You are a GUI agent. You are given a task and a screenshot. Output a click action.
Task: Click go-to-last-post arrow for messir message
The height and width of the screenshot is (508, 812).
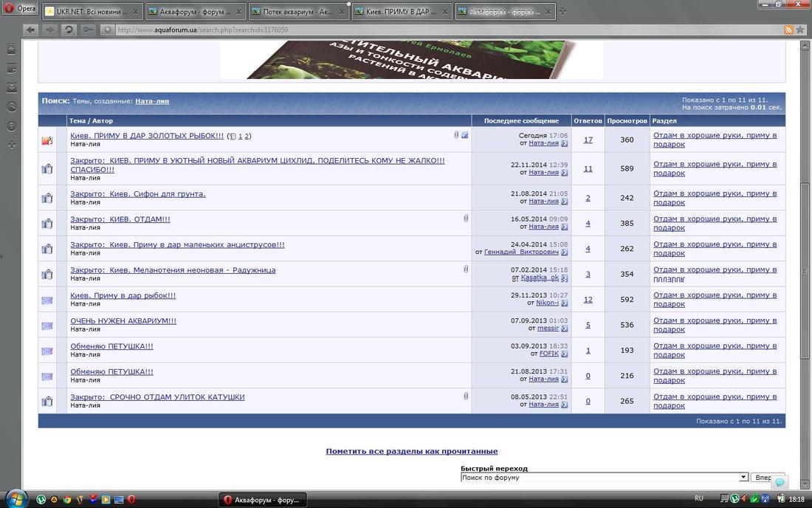(564, 328)
